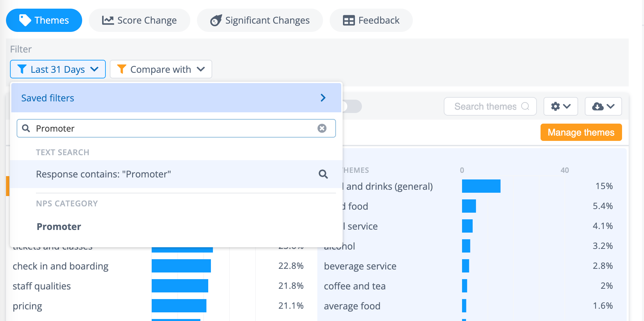Viewport: 644px width, 321px height.
Task: Open the Themes tab
Action: (x=44, y=20)
